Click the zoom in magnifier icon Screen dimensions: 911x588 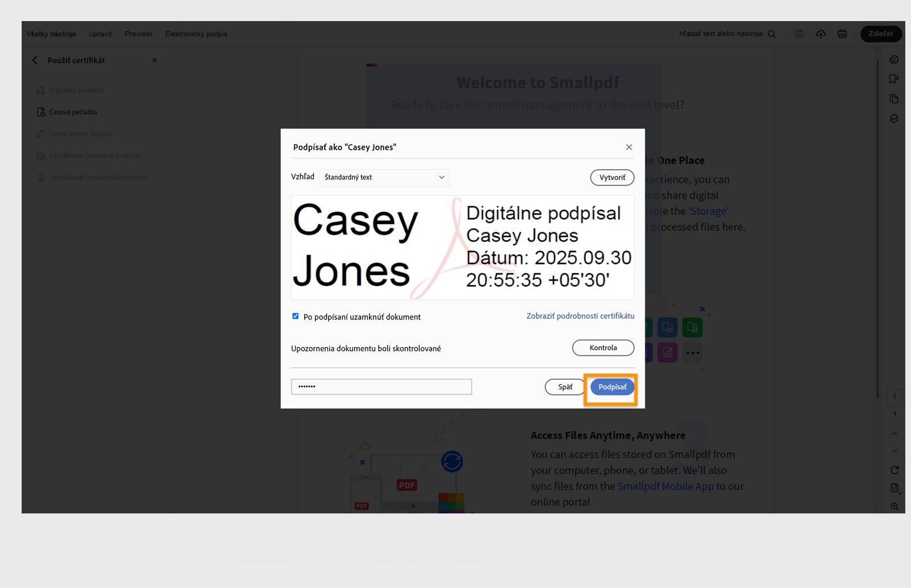click(894, 507)
